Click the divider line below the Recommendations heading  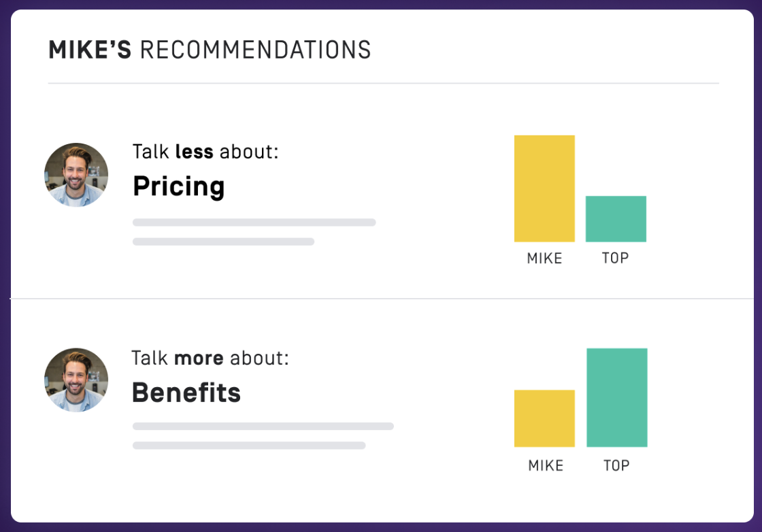tap(383, 84)
